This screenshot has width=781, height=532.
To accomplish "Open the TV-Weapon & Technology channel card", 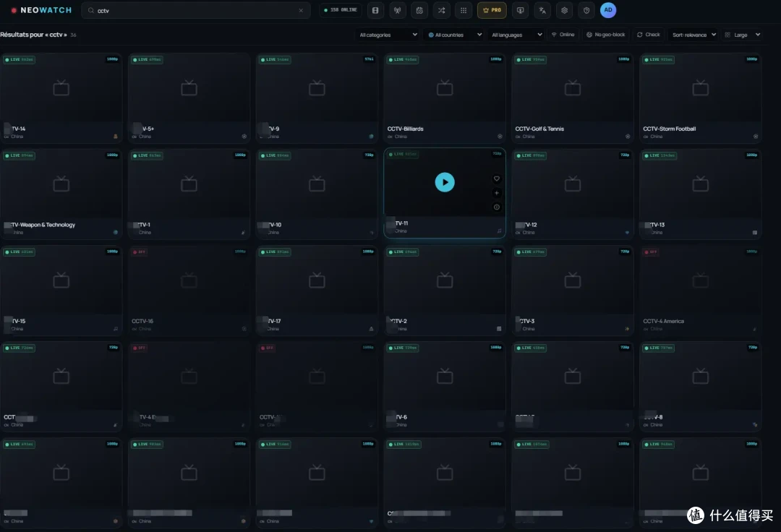I will coord(61,194).
